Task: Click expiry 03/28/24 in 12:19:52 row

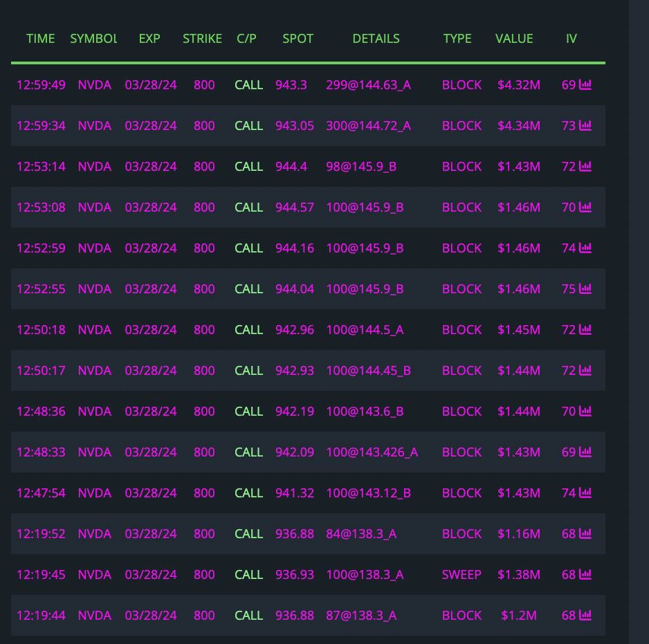Action: point(151,533)
